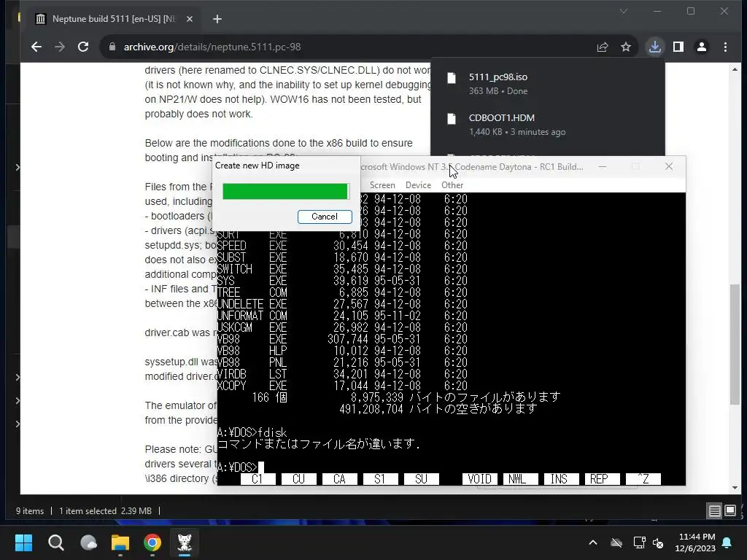Click the S1 function key label
The image size is (747, 560).
[x=380, y=479]
